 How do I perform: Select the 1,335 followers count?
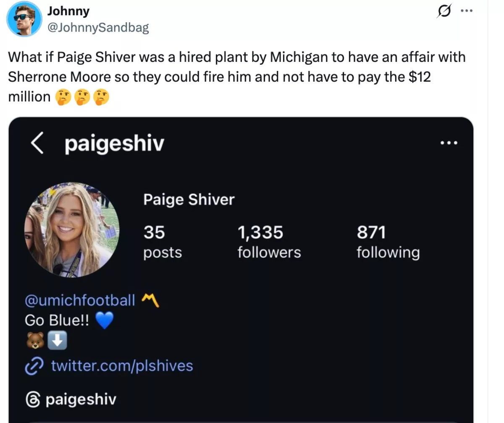(x=269, y=242)
